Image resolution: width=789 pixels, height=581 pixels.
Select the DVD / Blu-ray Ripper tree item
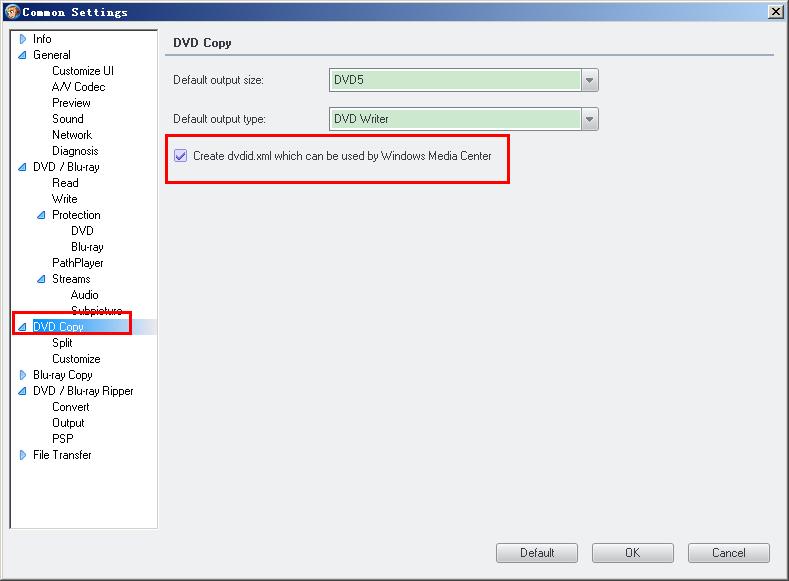coord(83,391)
